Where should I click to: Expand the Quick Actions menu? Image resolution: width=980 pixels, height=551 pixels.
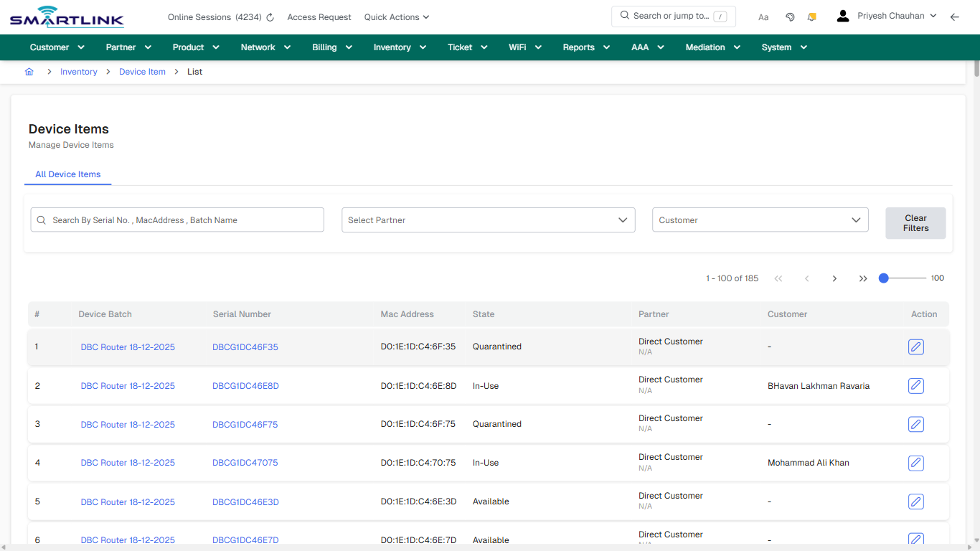click(396, 17)
